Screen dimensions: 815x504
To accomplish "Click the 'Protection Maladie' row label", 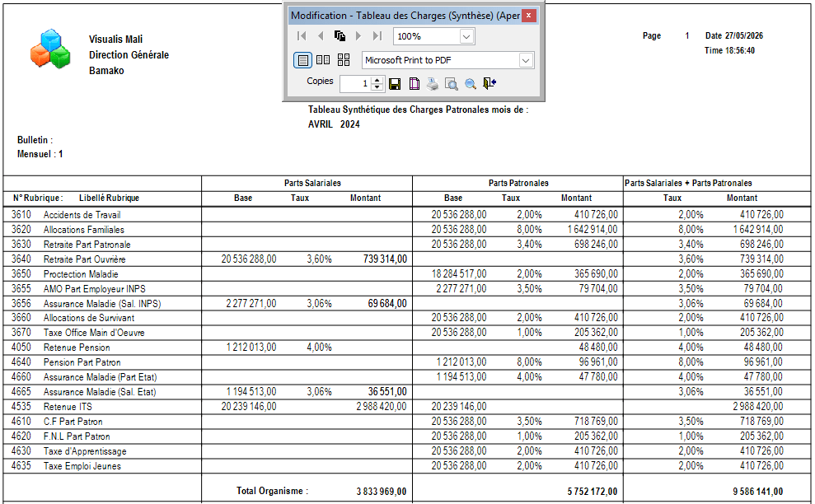I will pyautogui.click(x=81, y=273).
